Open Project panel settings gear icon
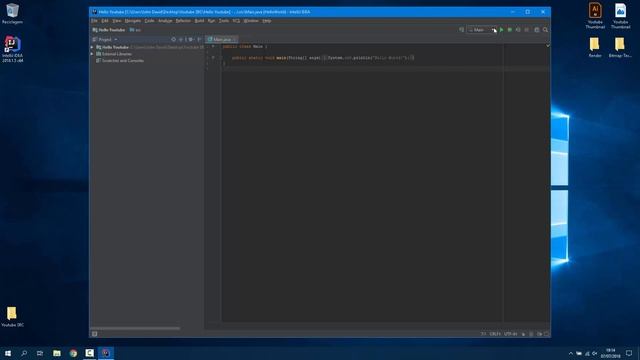 [x=191, y=40]
